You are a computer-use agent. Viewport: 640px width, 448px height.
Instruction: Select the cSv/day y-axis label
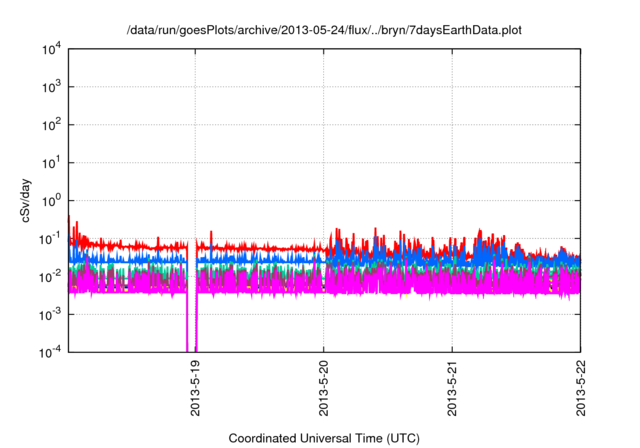25,200
